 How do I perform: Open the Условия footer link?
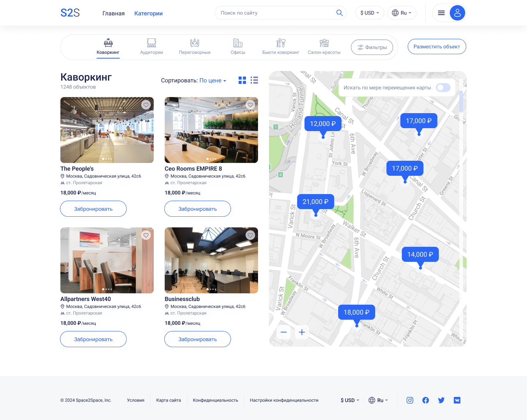point(136,400)
